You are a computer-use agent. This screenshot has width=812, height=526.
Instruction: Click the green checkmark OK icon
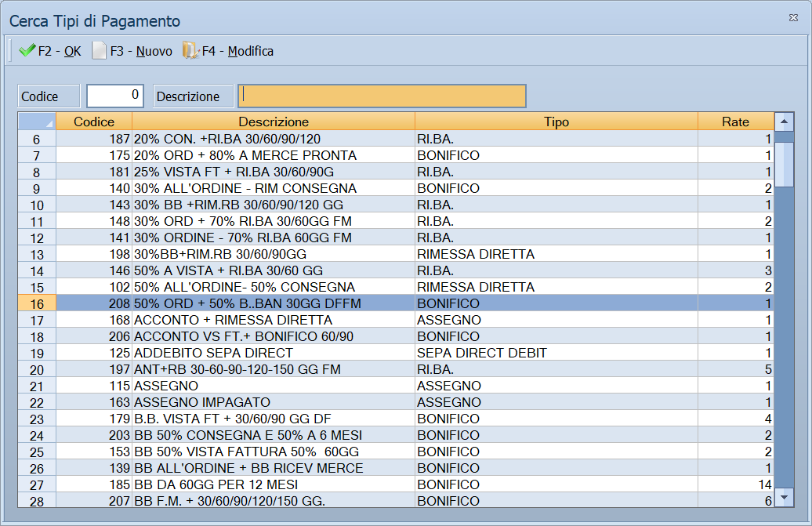pyautogui.click(x=27, y=51)
